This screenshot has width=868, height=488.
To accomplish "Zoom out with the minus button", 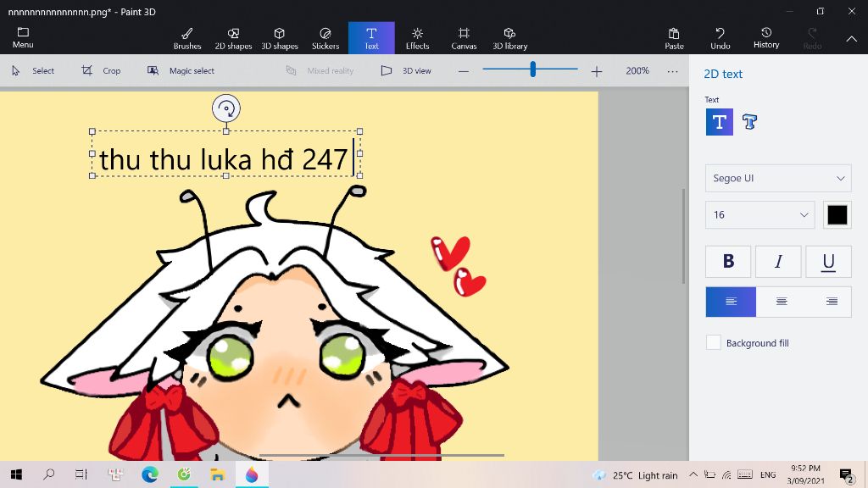I will pos(464,71).
